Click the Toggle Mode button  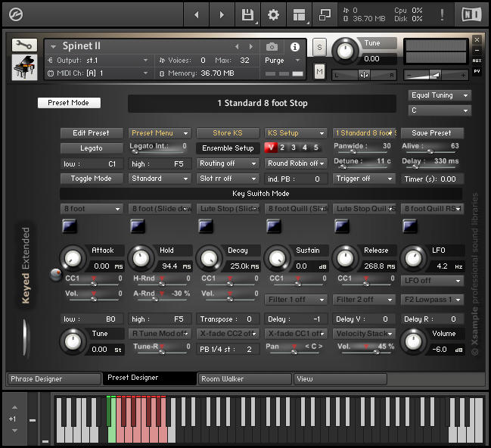point(92,179)
